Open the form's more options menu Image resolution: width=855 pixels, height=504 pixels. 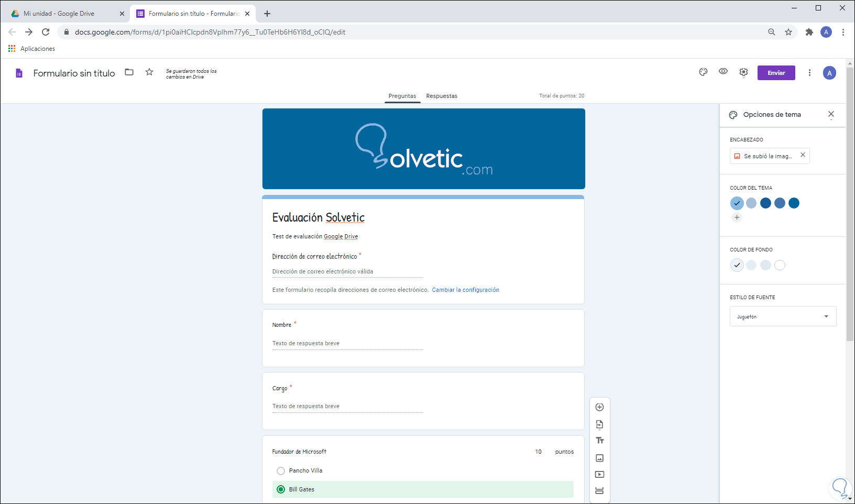coord(809,73)
